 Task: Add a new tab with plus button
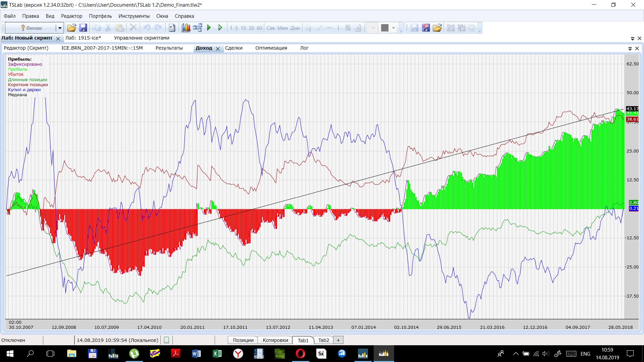338,340
